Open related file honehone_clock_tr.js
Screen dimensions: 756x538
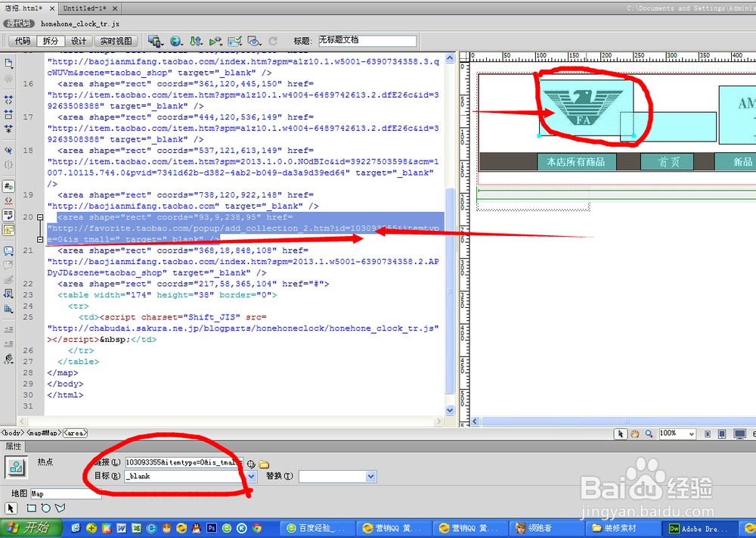[80, 23]
